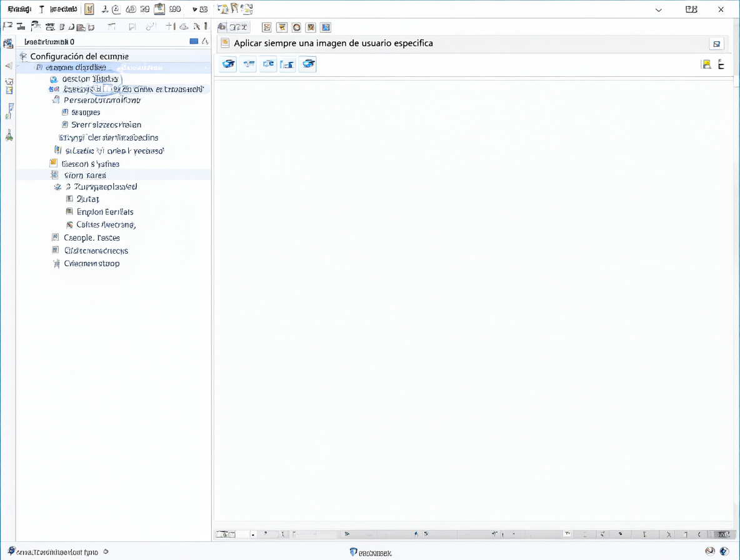Click the back arrow icon in the left sidebar

[x=9, y=66]
